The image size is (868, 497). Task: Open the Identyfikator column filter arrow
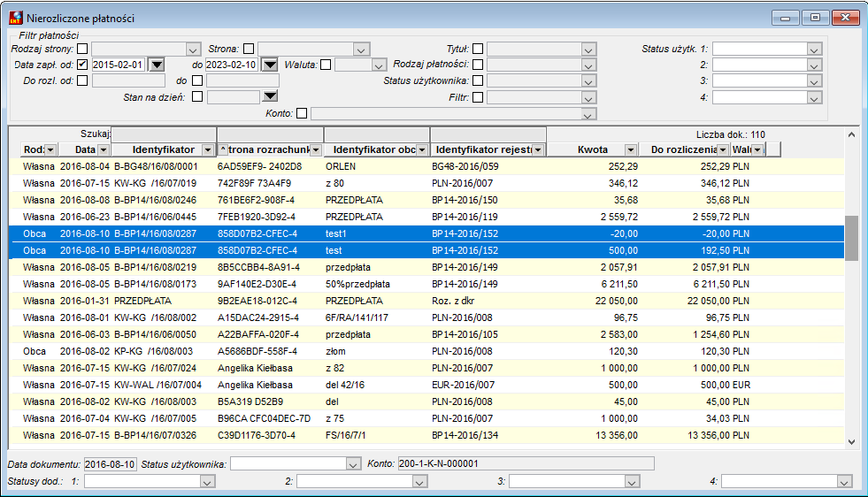(x=208, y=150)
